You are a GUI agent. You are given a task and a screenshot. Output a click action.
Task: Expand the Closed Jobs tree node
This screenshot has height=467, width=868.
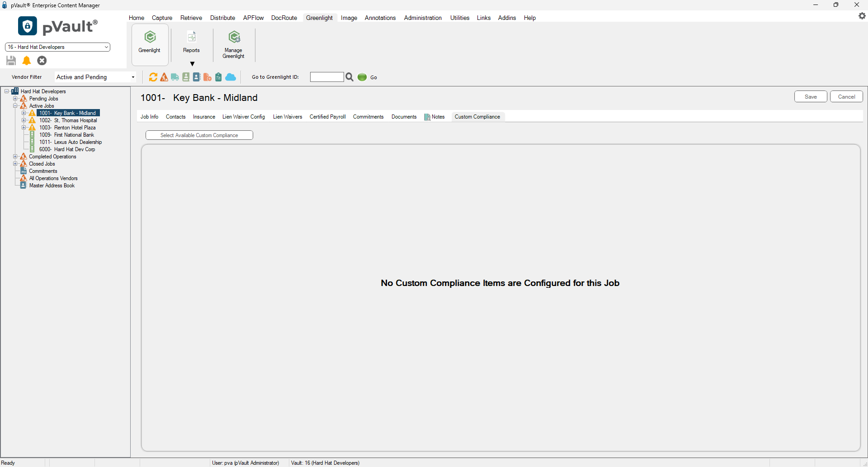[x=15, y=164]
